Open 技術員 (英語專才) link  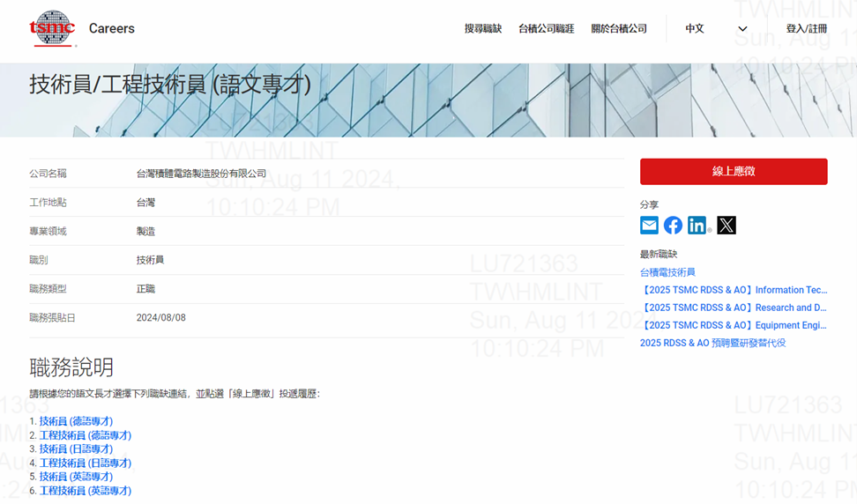(x=76, y=477)
